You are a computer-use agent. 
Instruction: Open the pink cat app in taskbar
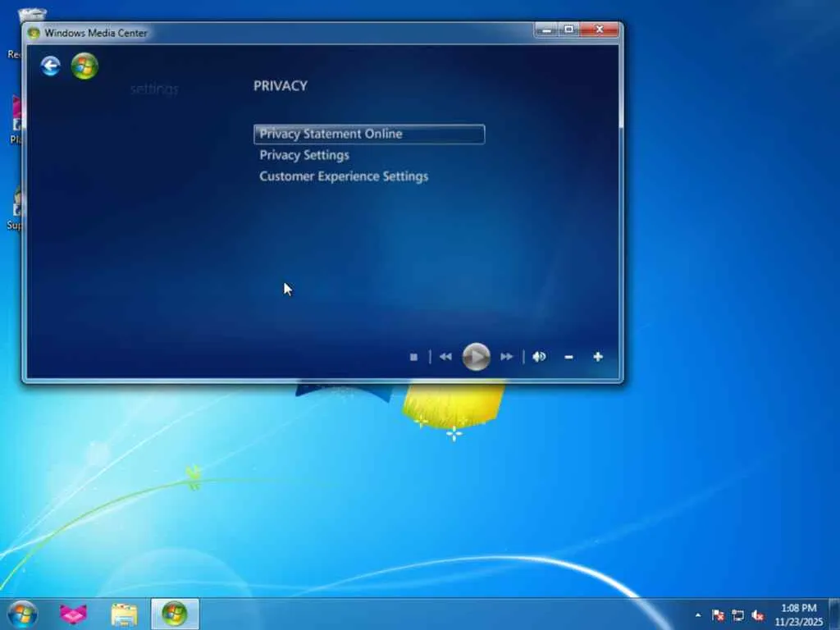73,614
